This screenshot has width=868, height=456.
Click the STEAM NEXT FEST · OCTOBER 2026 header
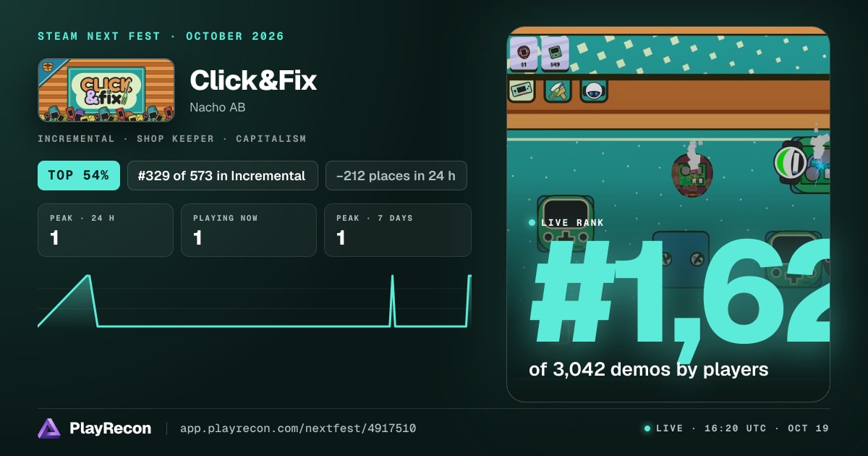tap(161, 36)
